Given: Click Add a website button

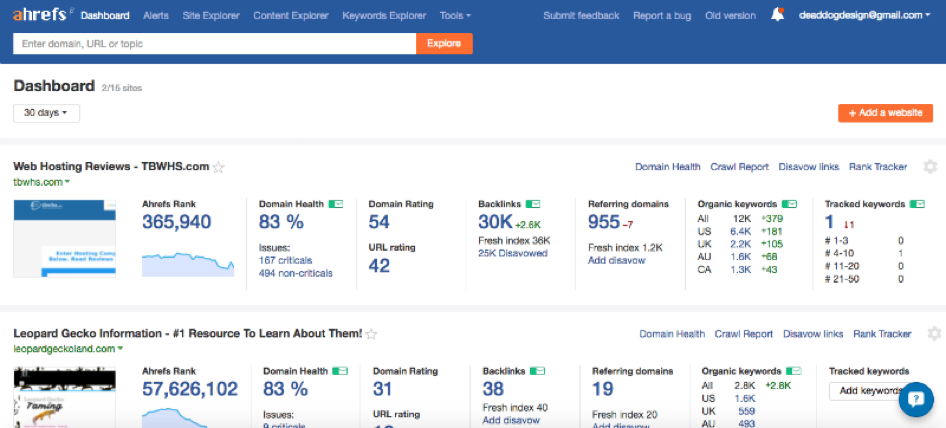Looking at the screenshot, I should tap(885, 113).
